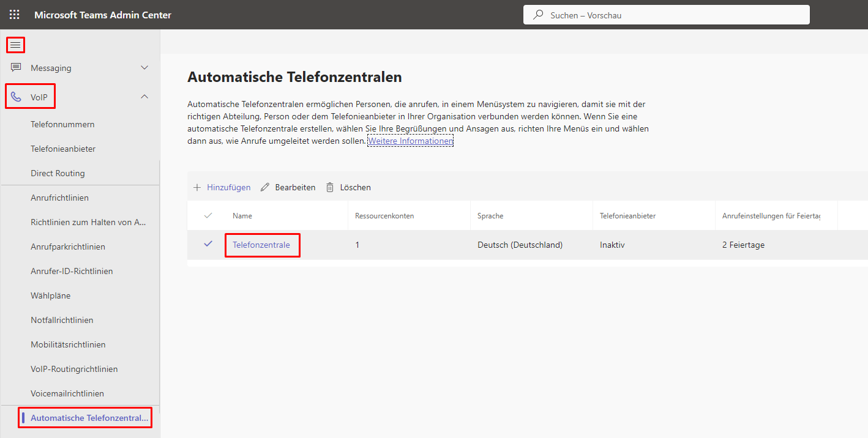Screen dimensions: 868x438
Task: Click into the Suchen – Vorschau search field
Action: click(673, 15)
